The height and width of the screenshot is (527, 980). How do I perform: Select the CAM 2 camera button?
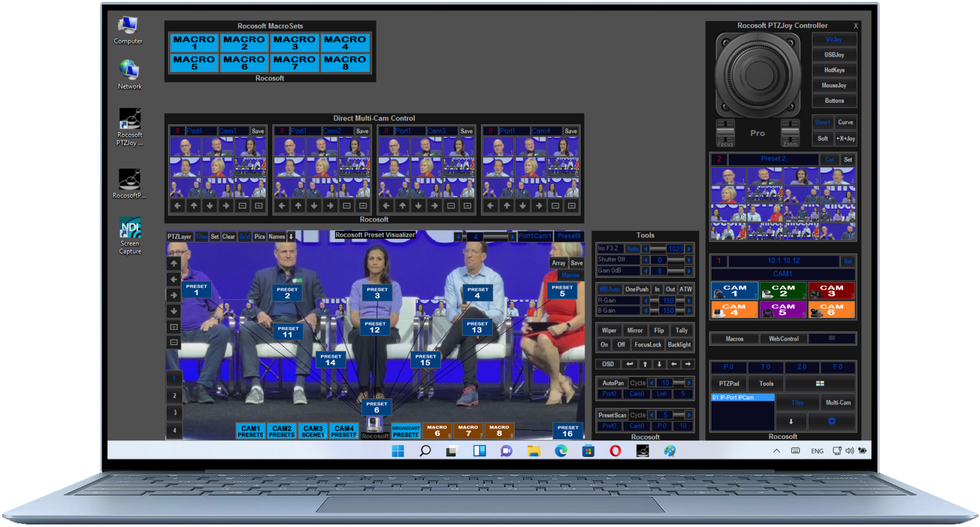782,291
